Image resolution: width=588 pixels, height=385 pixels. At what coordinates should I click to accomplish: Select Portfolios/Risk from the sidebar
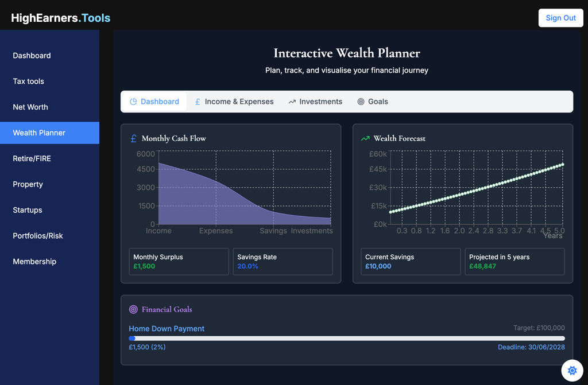click(37, 236)
